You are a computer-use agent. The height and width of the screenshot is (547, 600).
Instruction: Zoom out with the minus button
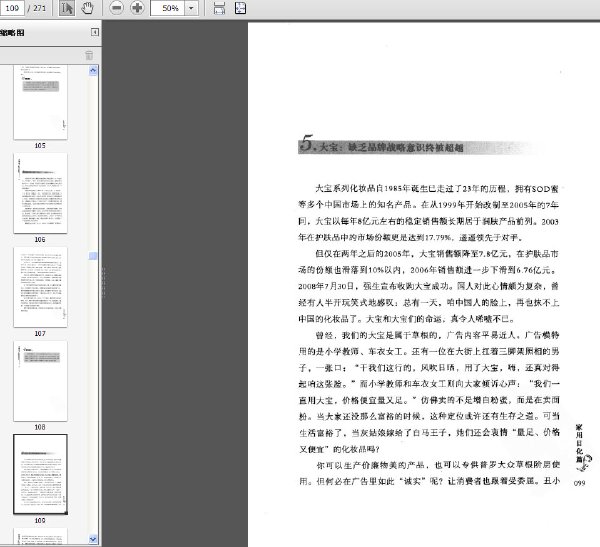click(x=116, y=8)
